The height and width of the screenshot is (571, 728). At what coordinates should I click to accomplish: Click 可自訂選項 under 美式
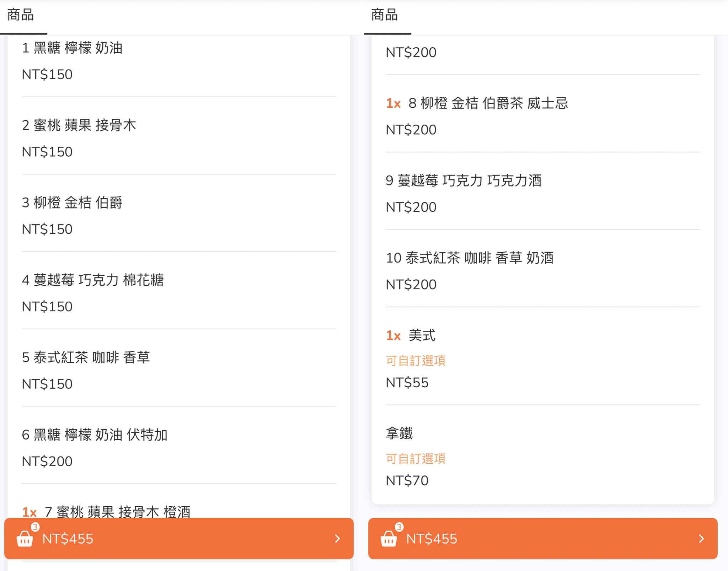(x=416, y=361)
